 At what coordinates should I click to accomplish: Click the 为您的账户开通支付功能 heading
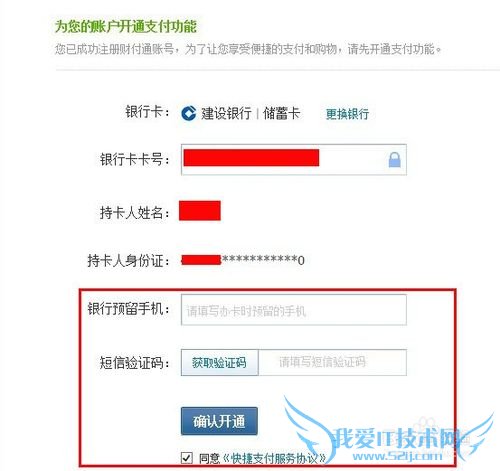point(126,26)
